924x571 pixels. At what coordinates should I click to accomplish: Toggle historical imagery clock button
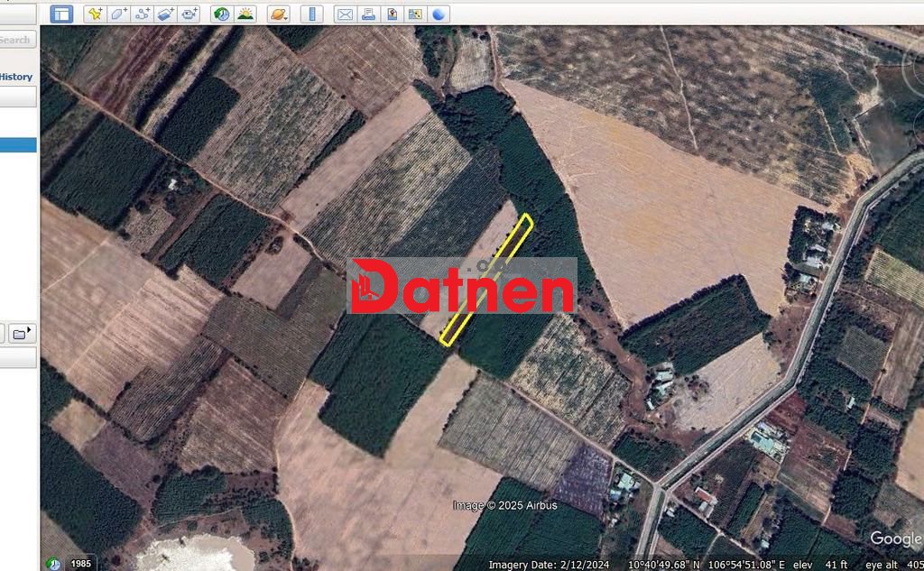221,14
